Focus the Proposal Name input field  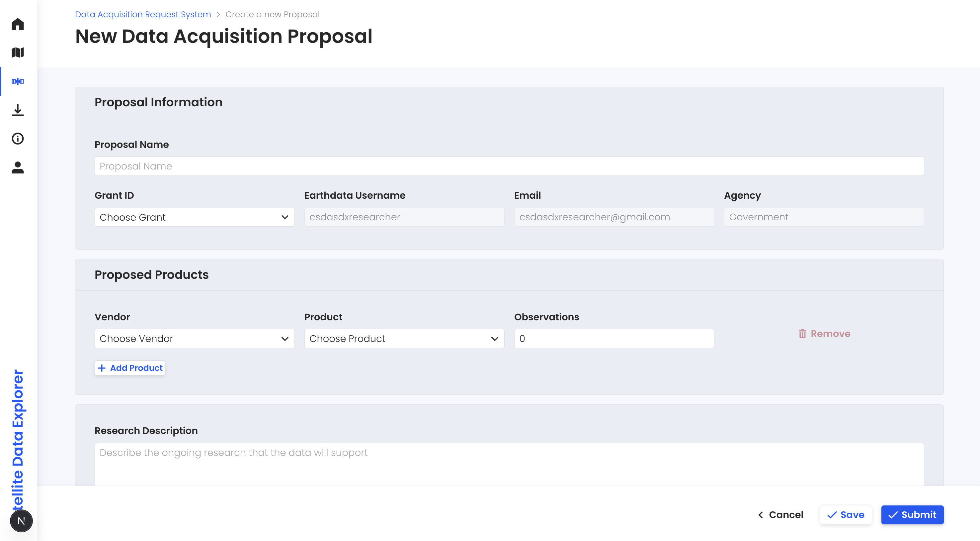tap(509, 166)
